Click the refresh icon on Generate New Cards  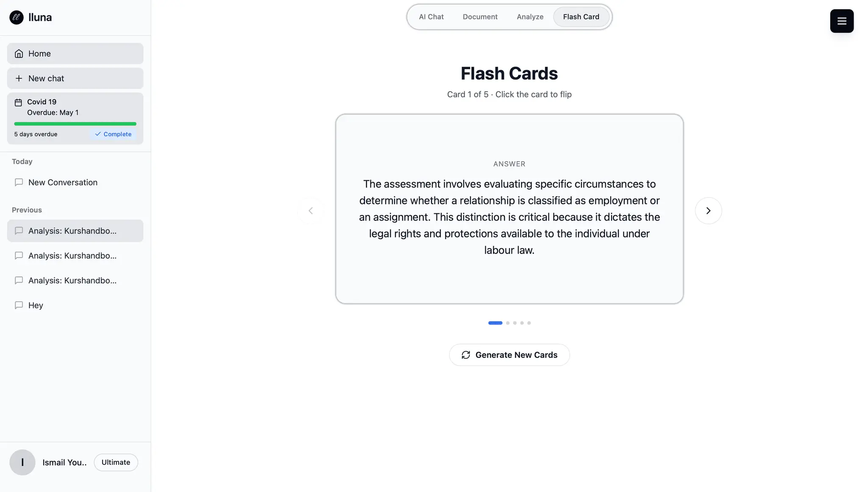click(466, 355)
